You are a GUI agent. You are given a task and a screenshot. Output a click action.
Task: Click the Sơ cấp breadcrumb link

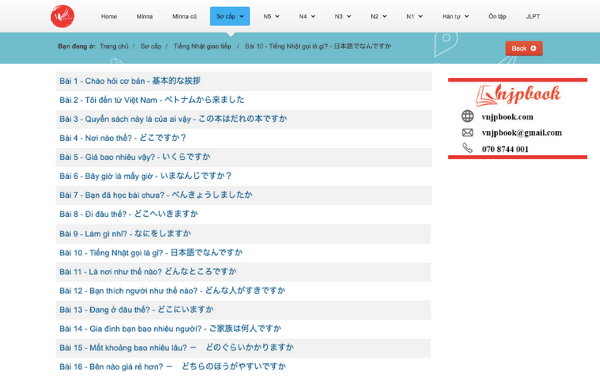pos(151,46)
